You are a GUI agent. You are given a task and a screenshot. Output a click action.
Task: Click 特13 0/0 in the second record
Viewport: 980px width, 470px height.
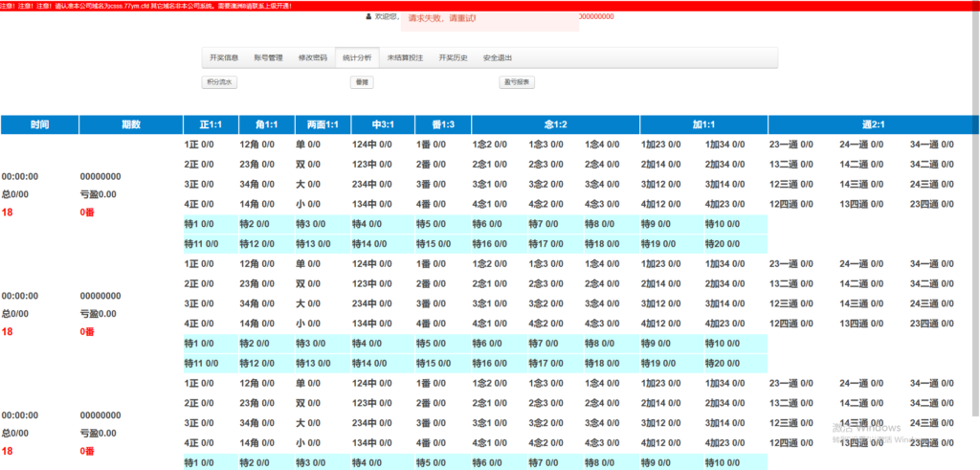point(314,363)
